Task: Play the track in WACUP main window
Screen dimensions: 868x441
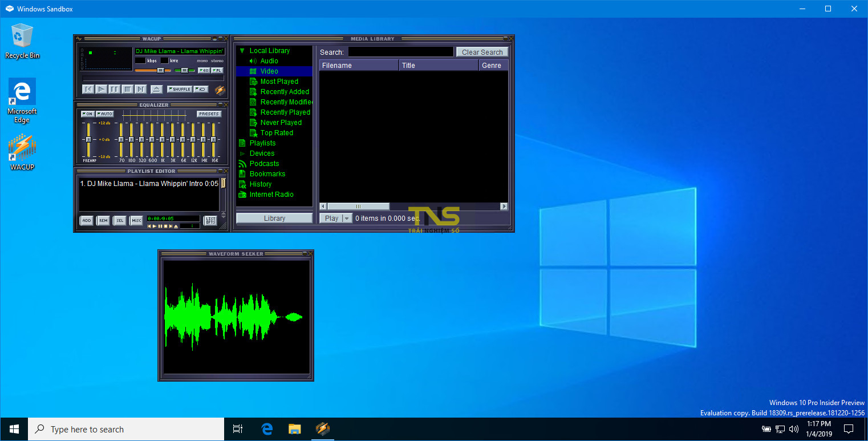Action: [101, 89]
